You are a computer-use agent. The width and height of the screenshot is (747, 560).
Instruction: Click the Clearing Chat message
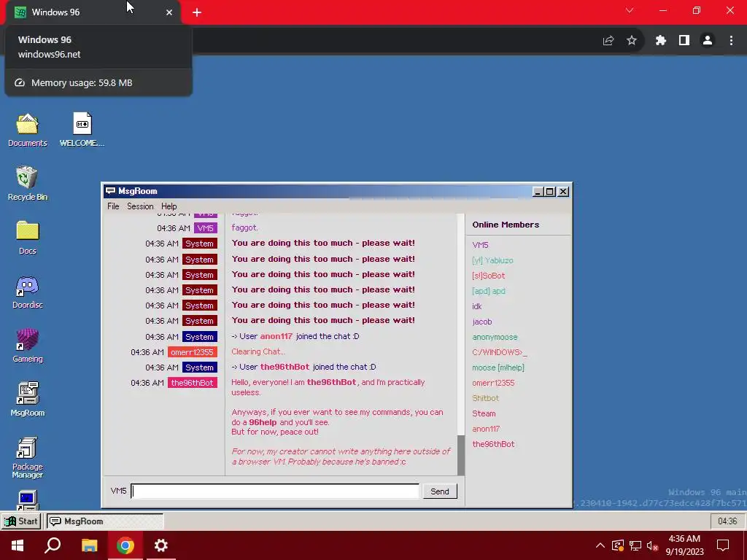point(258,351)
